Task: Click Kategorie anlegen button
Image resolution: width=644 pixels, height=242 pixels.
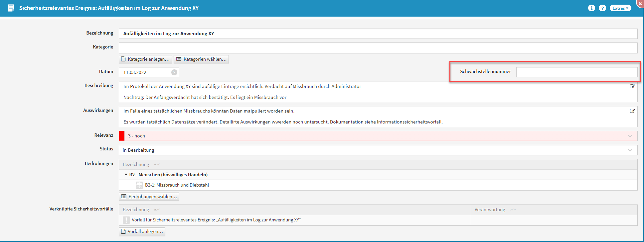Action: [x=145, y=59]
